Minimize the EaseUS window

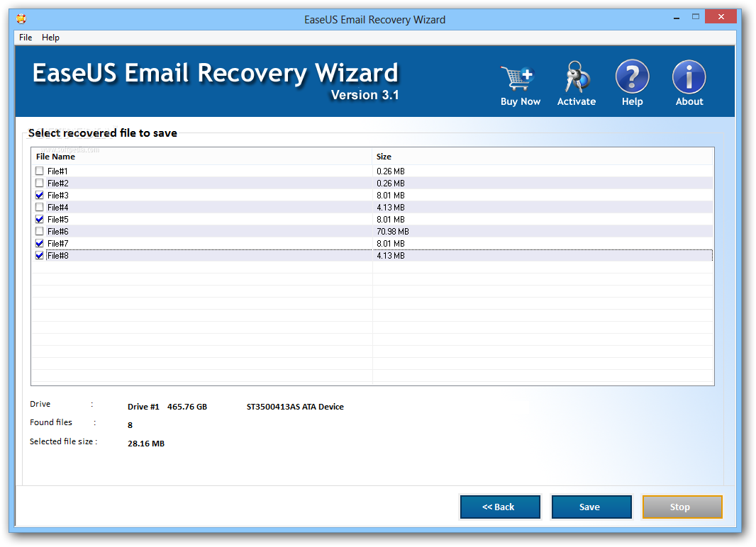point(677,18)
